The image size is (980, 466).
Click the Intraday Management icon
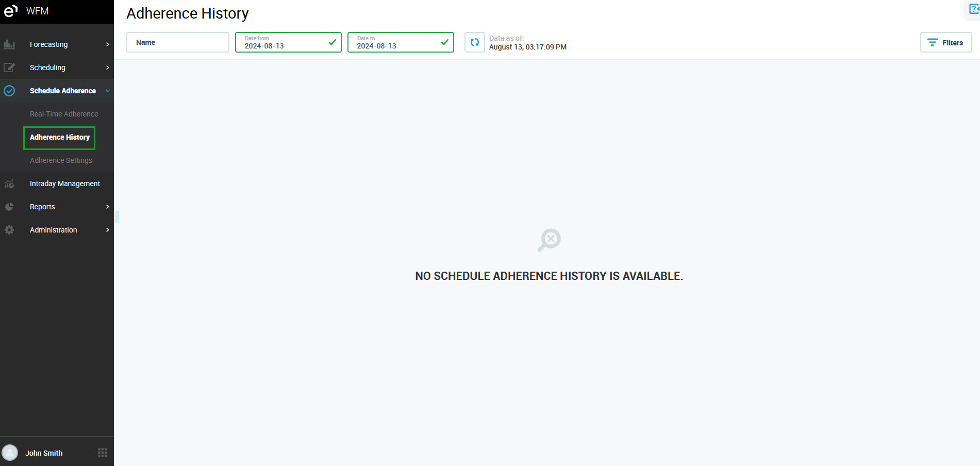coord(9,184)
